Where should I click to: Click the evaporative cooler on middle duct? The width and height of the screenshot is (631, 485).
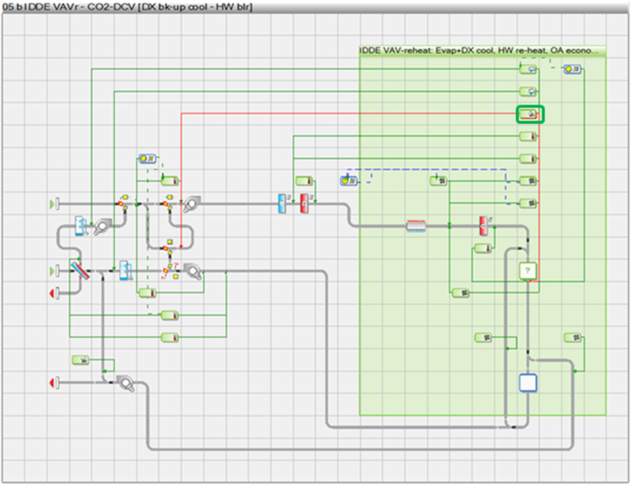[x=126, y=270]
